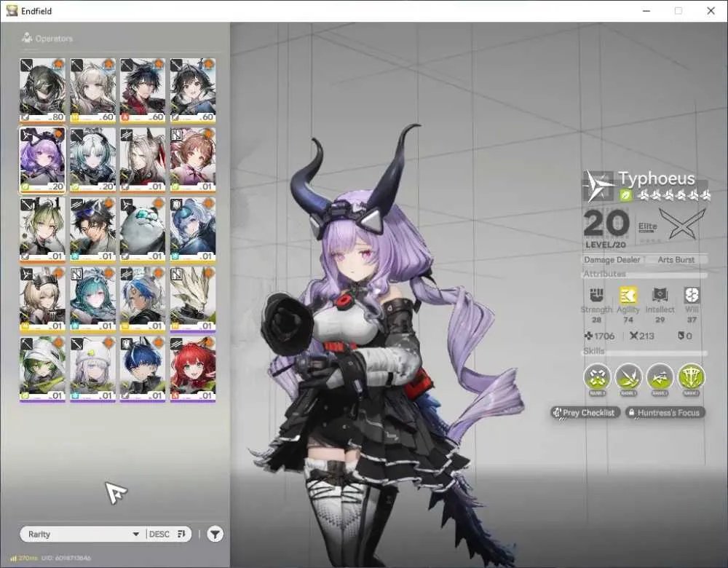The height and width of the screenshot is (568, 728).
Task: Open the fully green trident skill icon
Action: coord(692,376)
